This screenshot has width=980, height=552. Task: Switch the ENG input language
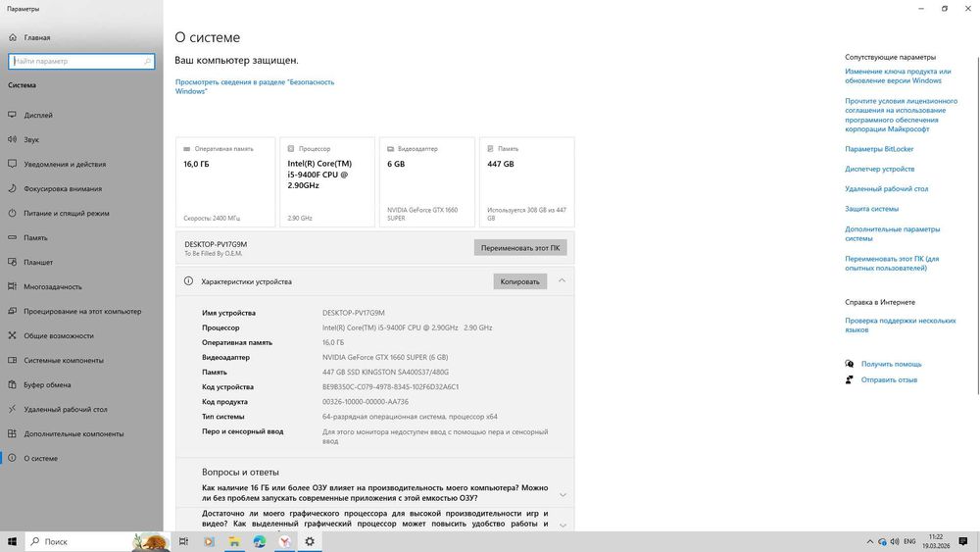909,541
